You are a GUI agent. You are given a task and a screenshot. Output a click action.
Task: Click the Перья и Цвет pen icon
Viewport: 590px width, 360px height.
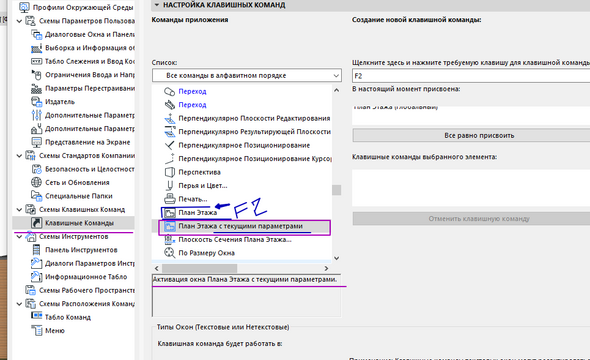click(170, 185)
